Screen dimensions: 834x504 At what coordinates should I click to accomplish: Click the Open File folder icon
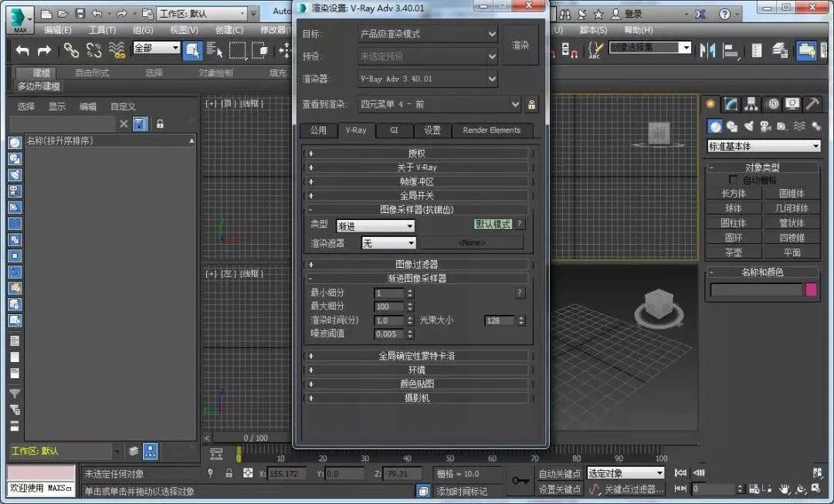(x=63, y=13)
